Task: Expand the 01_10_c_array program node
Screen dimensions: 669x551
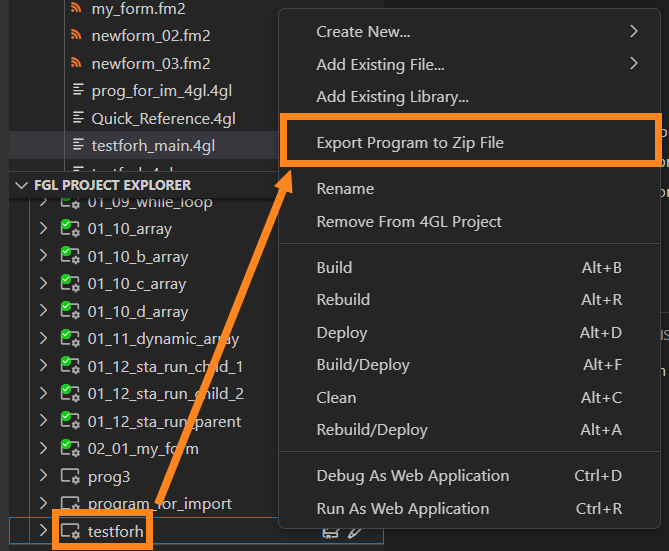Action: pyautogui.click(x=43, y=283)
